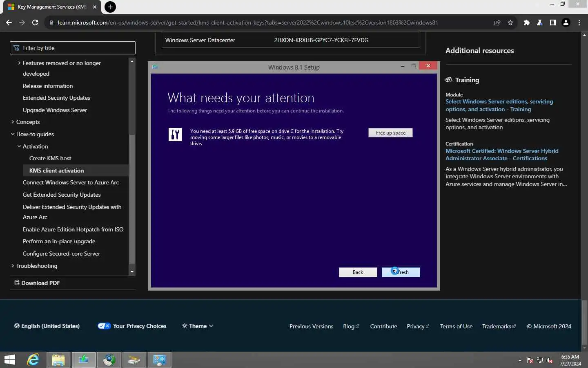Open the Terms of Use footer link
Viewport: 588px width, 368px height.
point(456,326)
